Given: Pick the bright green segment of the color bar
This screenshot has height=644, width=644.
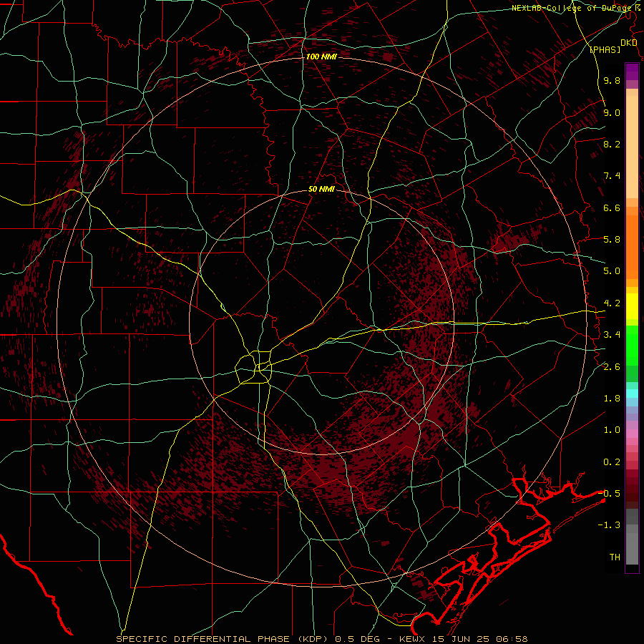Looking at the screenshot, I should tap(632, 345).
